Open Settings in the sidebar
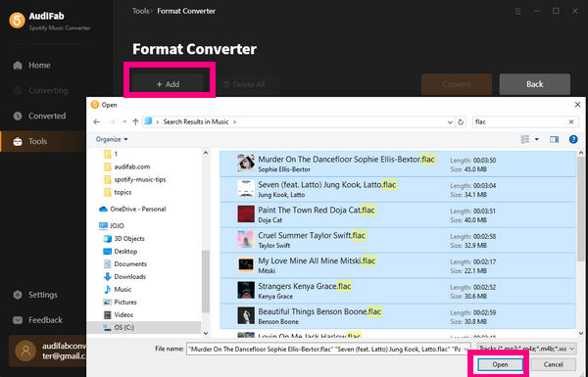Image resolution: width=588 pixels, height=377 pixels. pyautogui.click(x=35, y=295)
